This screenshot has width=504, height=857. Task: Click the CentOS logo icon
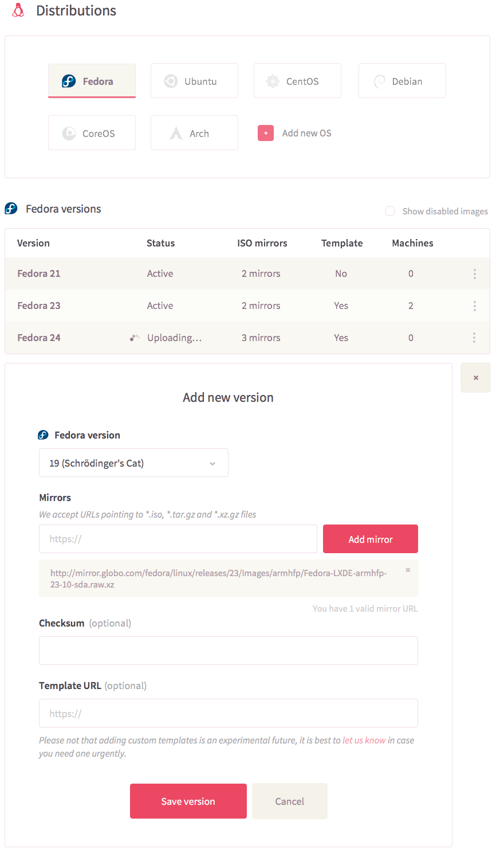point(273,81)
